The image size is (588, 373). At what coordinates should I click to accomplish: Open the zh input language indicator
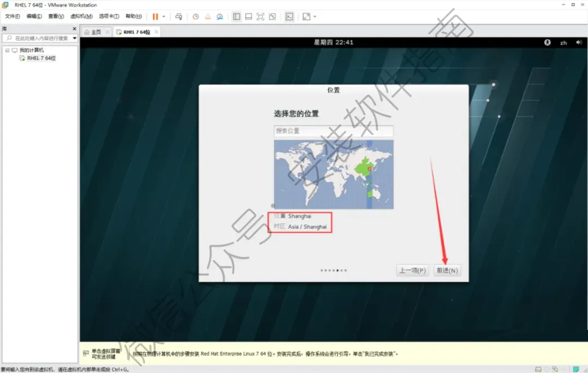pyautogui.click(x=563, y=42)
